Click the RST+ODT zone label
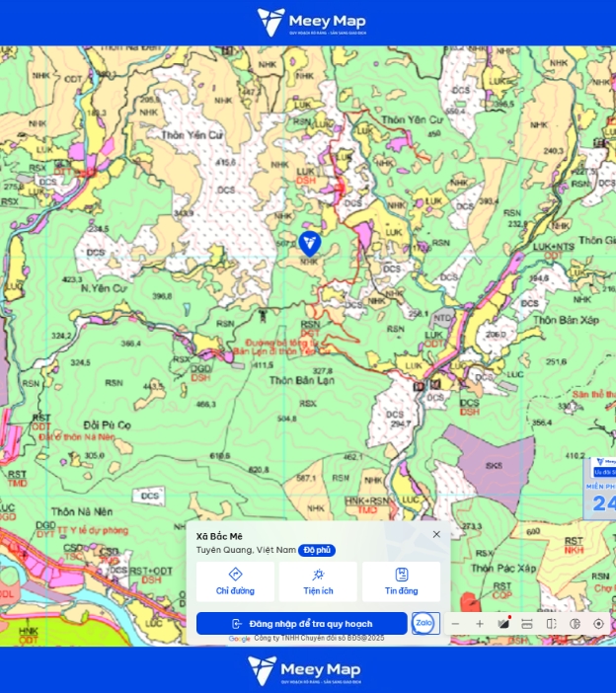Screen dimensions: 616x693 [151, 571]
